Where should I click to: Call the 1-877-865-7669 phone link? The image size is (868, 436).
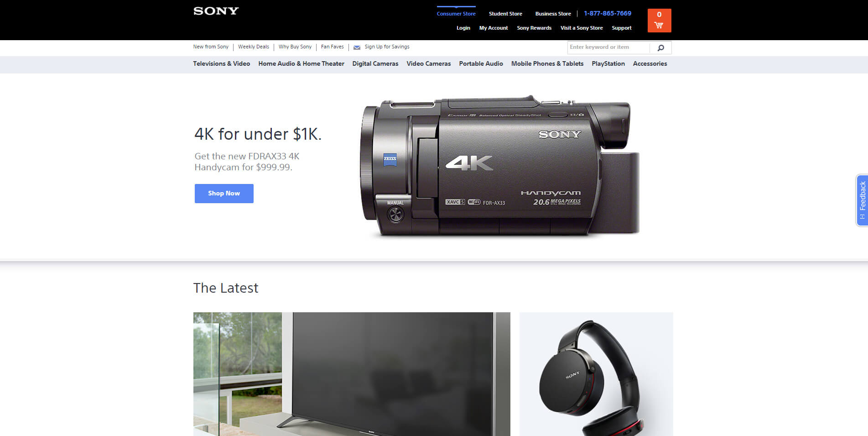(x=608, y=14)
